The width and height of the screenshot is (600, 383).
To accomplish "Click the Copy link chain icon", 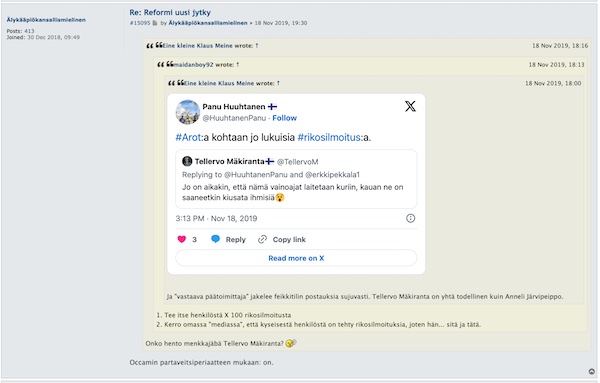I will pos(262,240).
